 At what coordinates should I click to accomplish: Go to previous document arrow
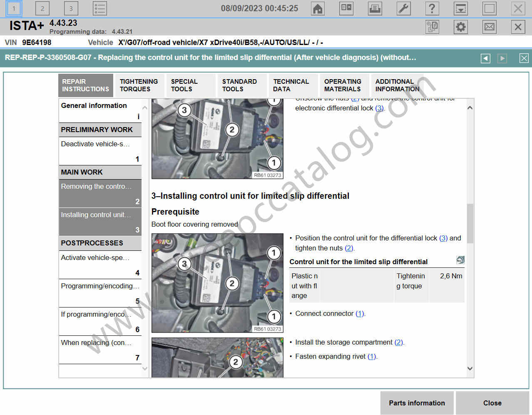485,58
